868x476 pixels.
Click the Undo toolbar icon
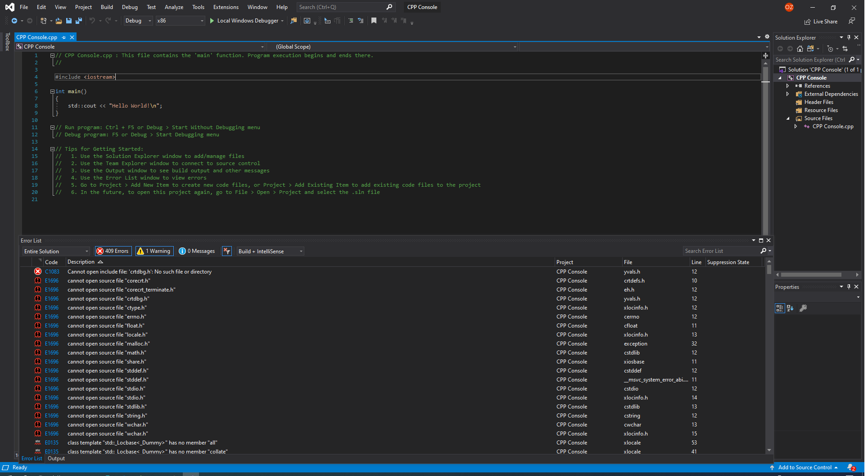[x=92, y=21]
